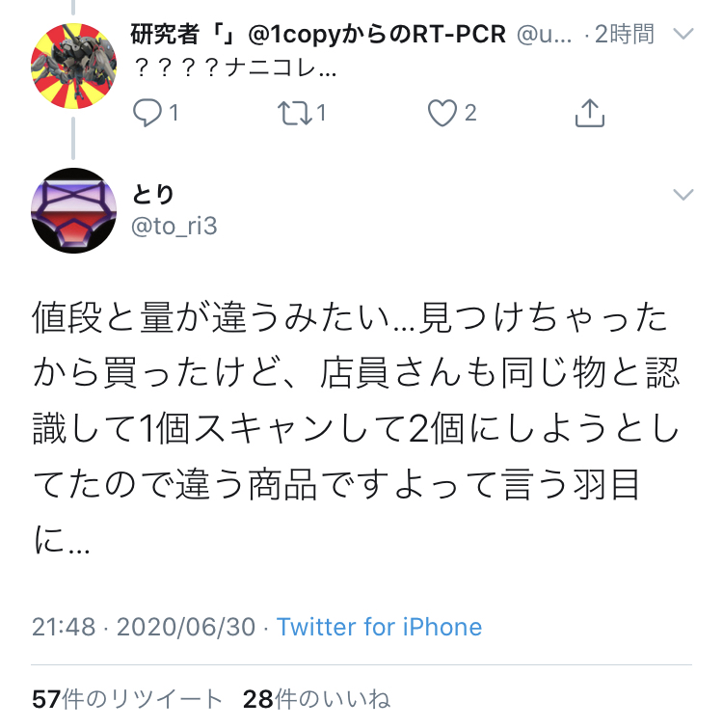View the 57件のリツイート list
Viewport: 723px width, 728px height.
(x=127, y=699)
